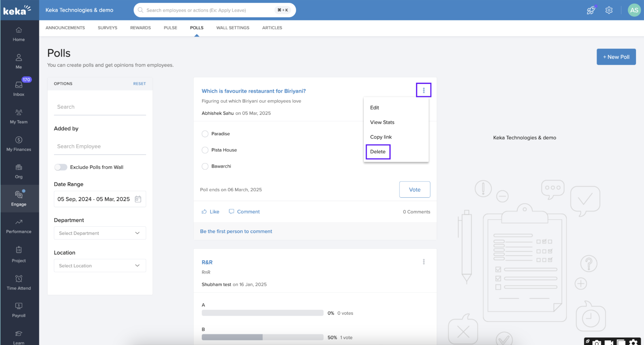This screenshot has height=345, width=644.
Task: Click the settings gear icon in header
Action: point(609,10)
